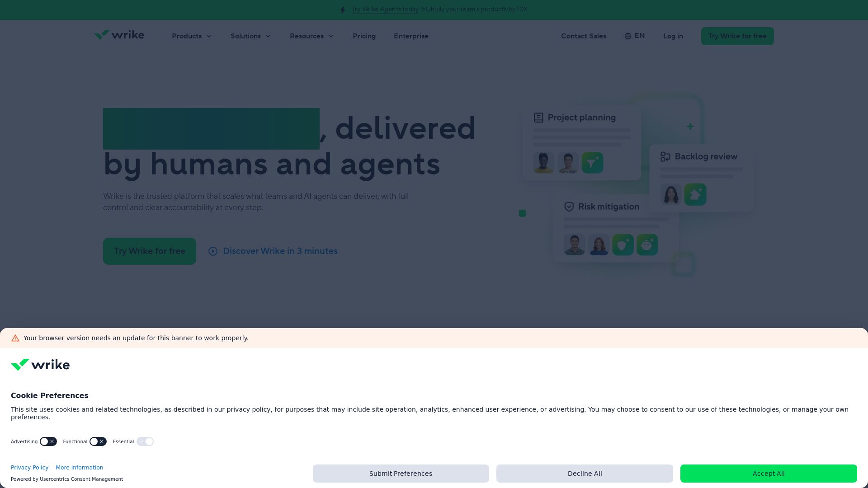Viewport: 868px width, 488px height.
Task: Click Try Wrike for free in the header
Action: [737, 36]
